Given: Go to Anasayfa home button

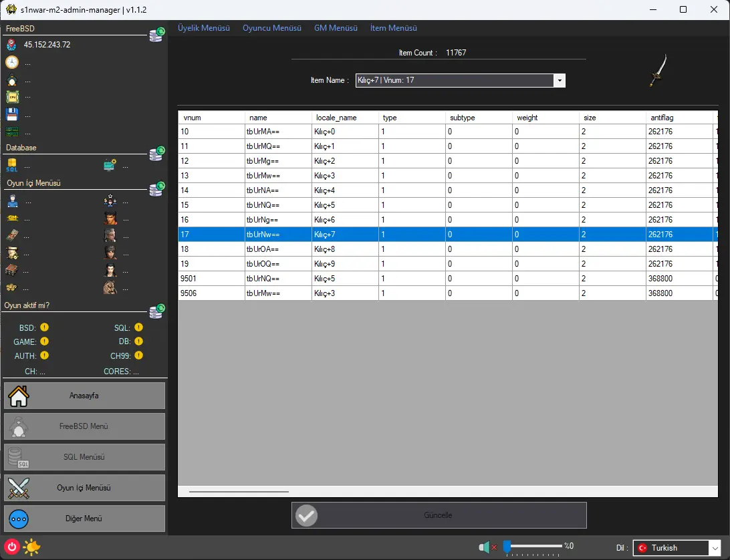Looking at the screenshot, I should [84, 396].
